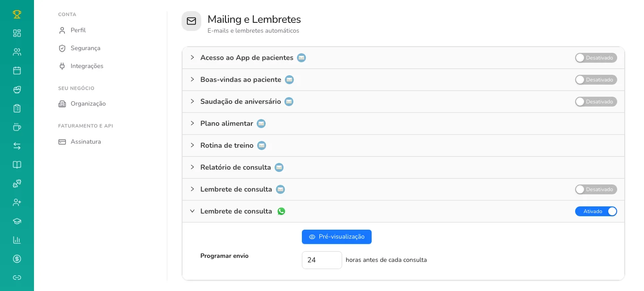Click the email badge beside Relatório de consulta
644x291 pixels.
click(279, 167)
